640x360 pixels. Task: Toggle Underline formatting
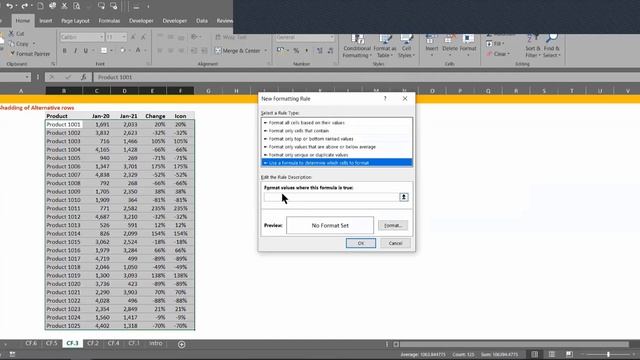click(x=86, y=51)
